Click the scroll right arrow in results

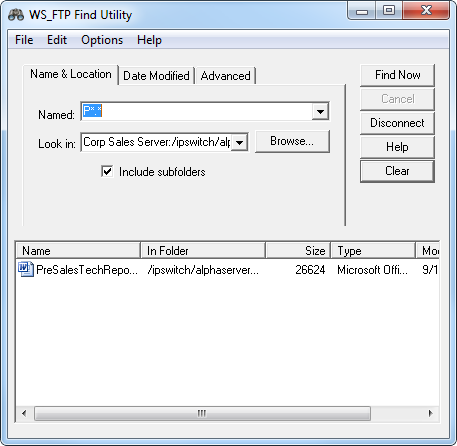point(431,413)
